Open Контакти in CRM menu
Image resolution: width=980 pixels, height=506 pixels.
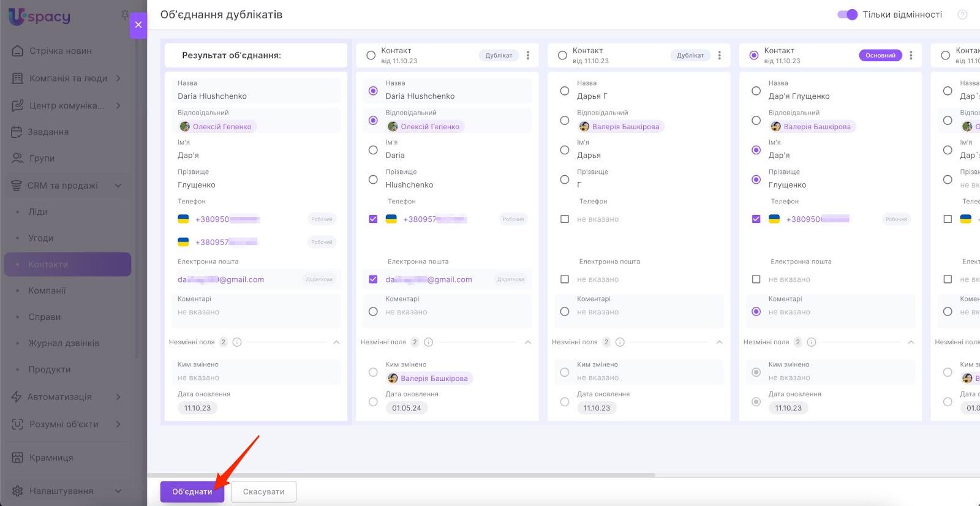coord(67,265)
